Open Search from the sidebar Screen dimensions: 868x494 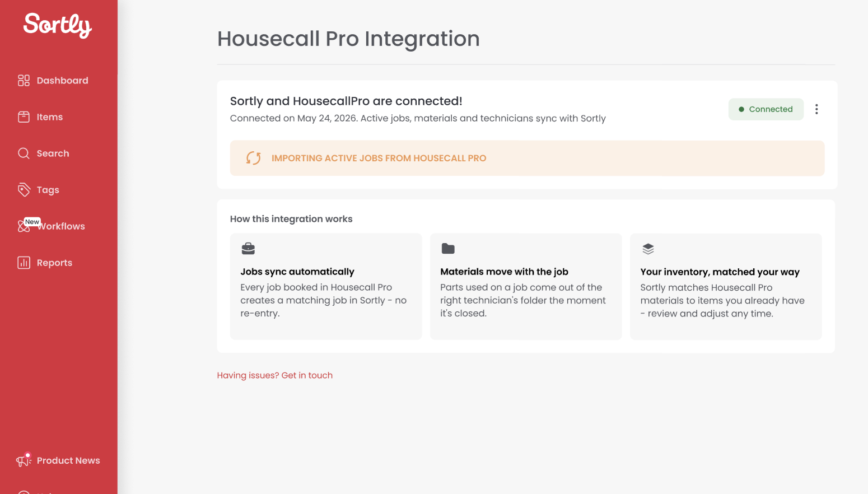coord(53,153)
